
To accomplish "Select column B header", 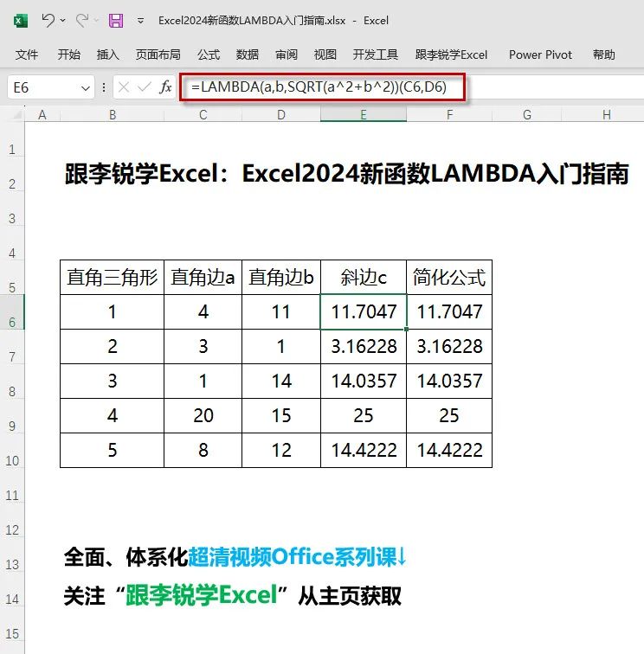I will point(113,115).
